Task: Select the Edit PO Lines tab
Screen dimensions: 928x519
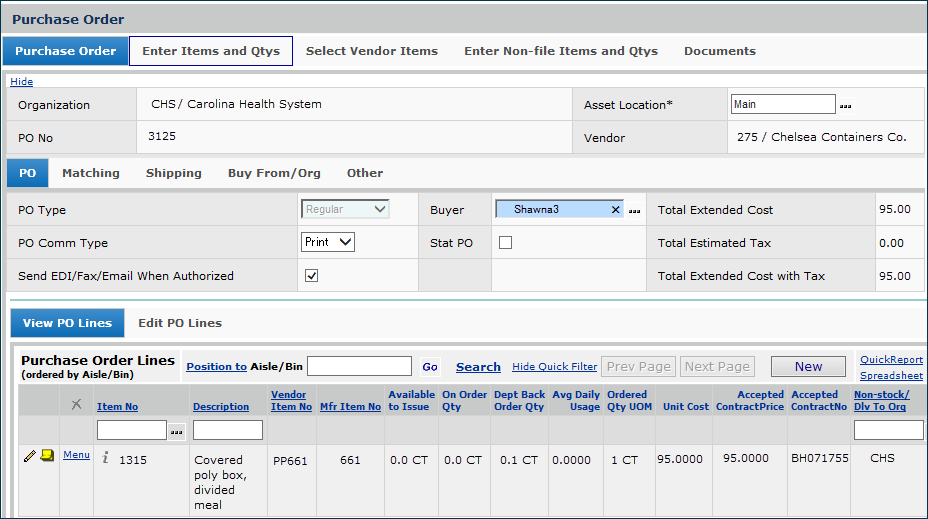Action: pos(180,323)
